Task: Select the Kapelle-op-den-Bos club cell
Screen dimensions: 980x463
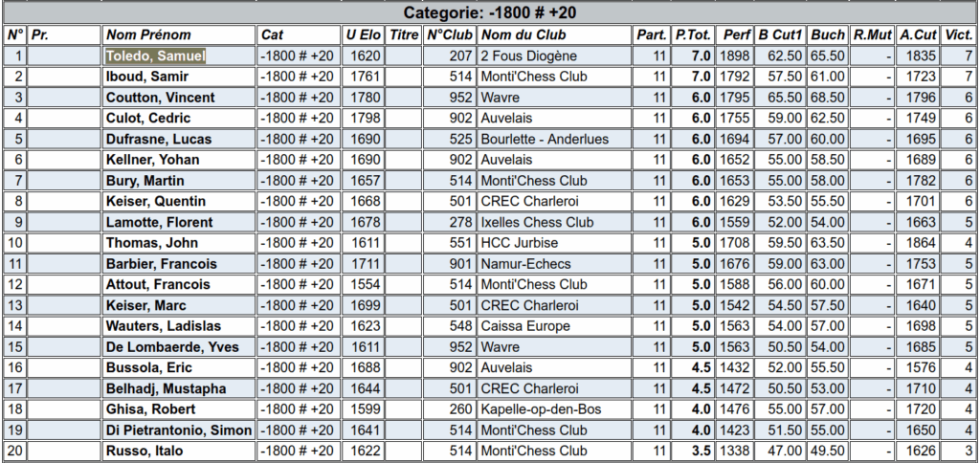Action: tap(555, 409)
